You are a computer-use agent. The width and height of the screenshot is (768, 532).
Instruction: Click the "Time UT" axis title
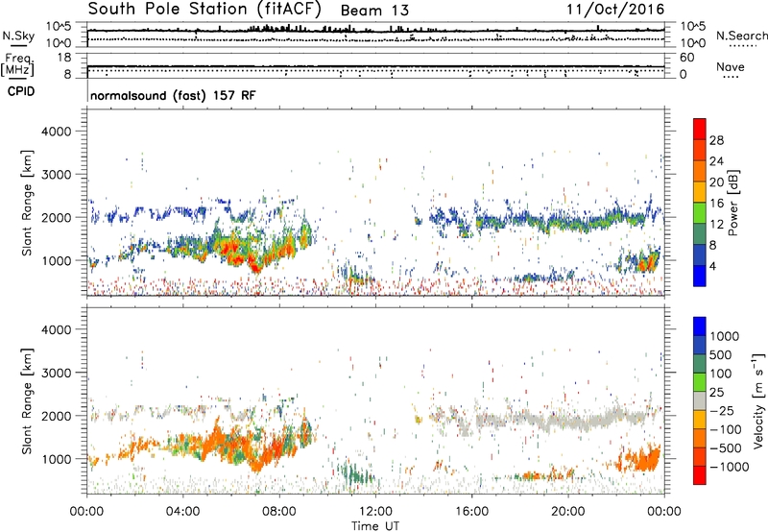coord(375,526)
